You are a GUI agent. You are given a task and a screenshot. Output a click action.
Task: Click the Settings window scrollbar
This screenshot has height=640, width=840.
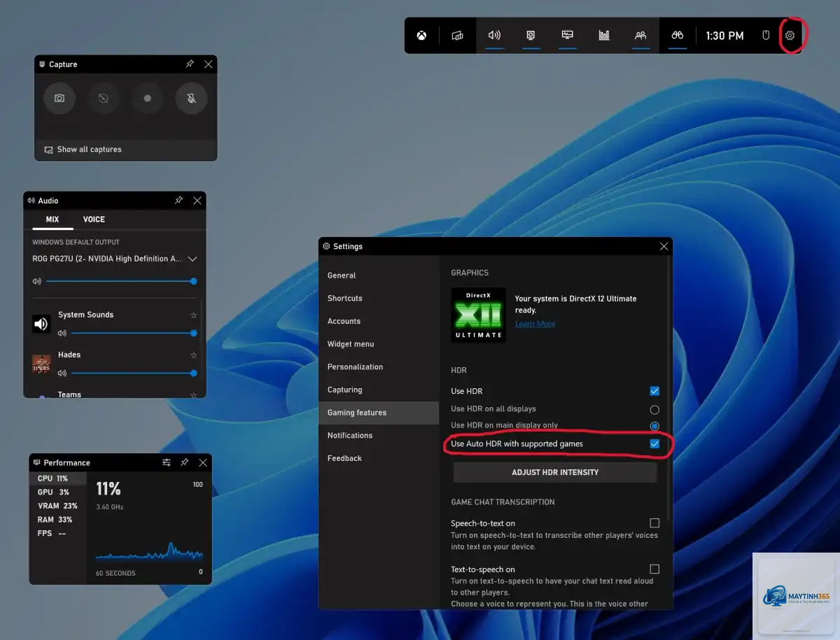click(x=670, y=388)
